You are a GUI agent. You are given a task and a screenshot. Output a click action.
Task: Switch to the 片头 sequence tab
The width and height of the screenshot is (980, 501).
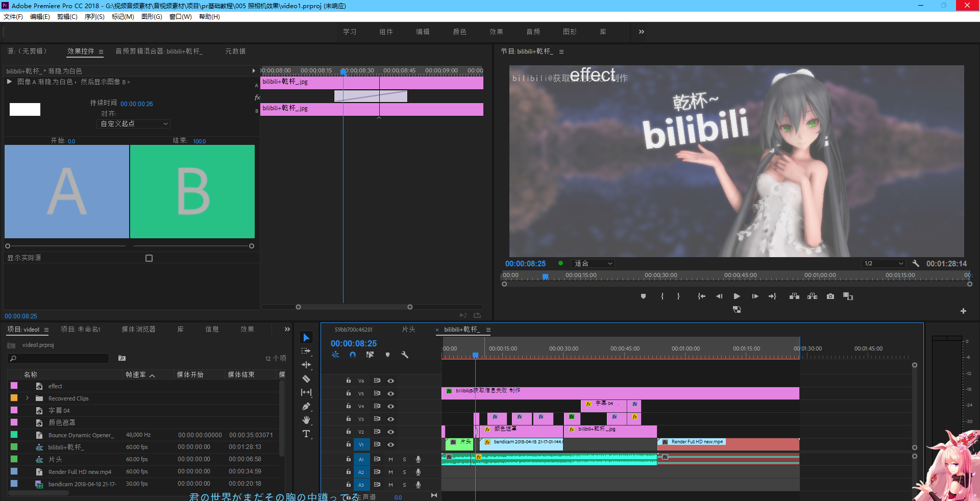pos(408,329)
